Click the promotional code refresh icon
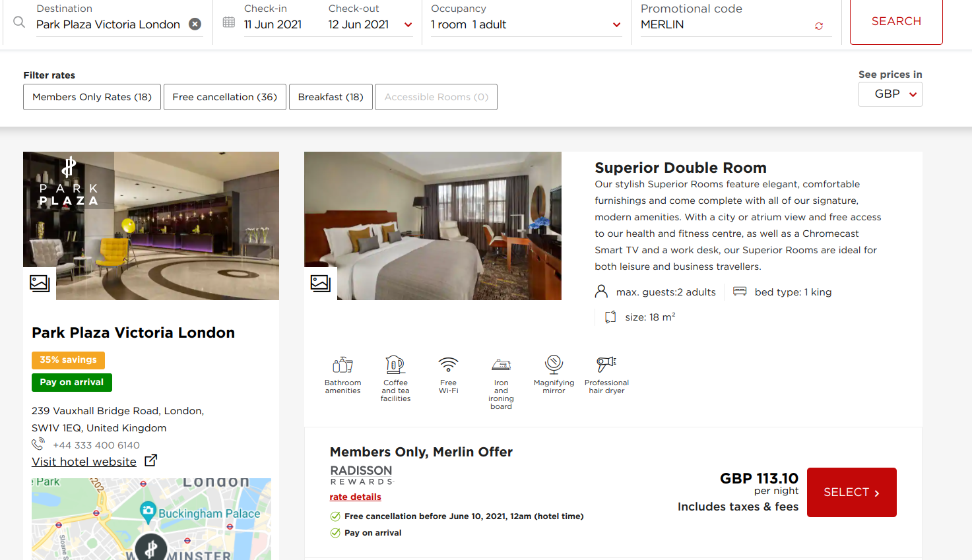Image resolution: width=972 pixels, height=560 pixels. [819, 26]
